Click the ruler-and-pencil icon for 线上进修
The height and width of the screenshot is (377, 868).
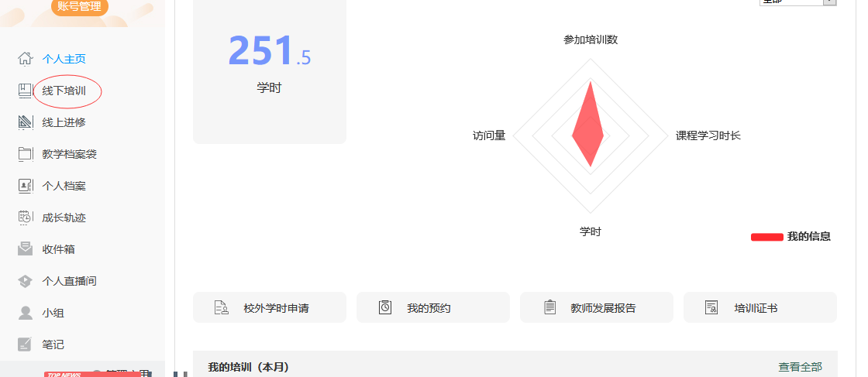coord(26,122)
